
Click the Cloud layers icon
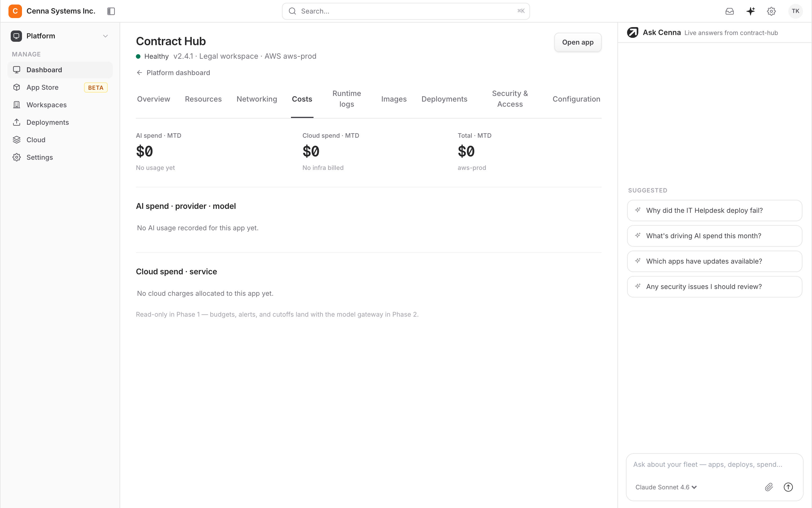pyautogui.click(x=16, y=140)
